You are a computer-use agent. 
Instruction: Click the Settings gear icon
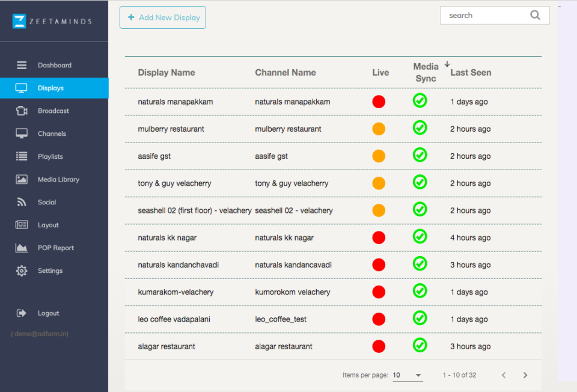coord(22,271)
